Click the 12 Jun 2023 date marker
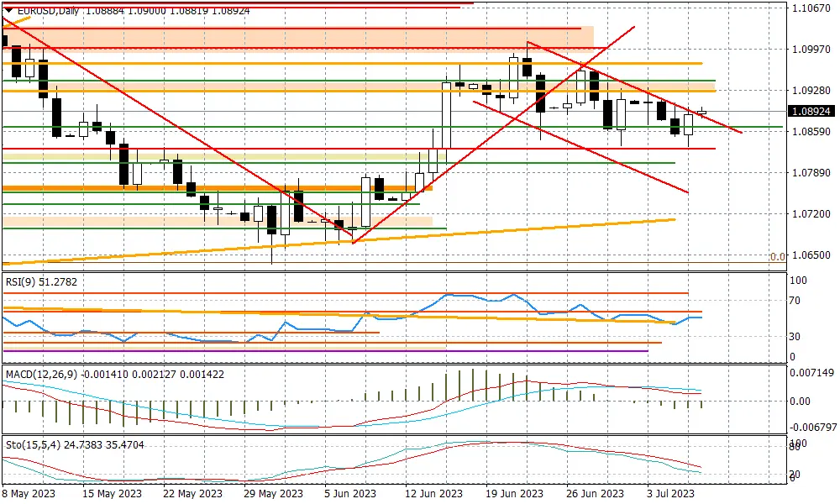 tap(433, 493)
